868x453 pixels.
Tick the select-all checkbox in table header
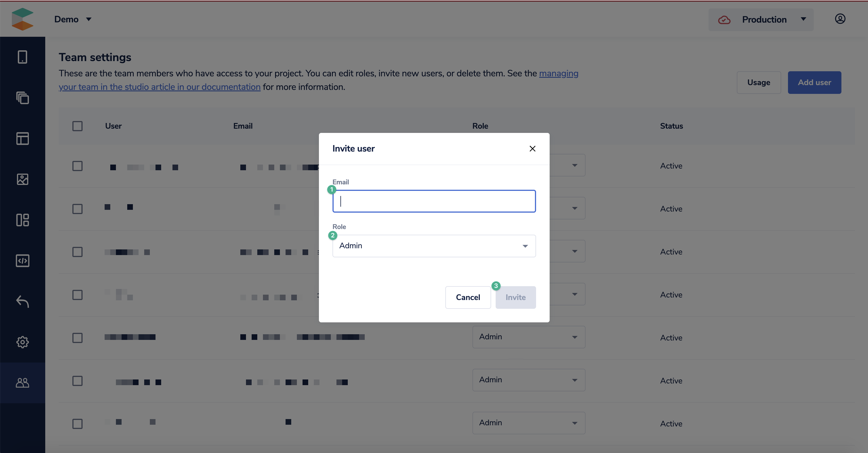(77, 126)
